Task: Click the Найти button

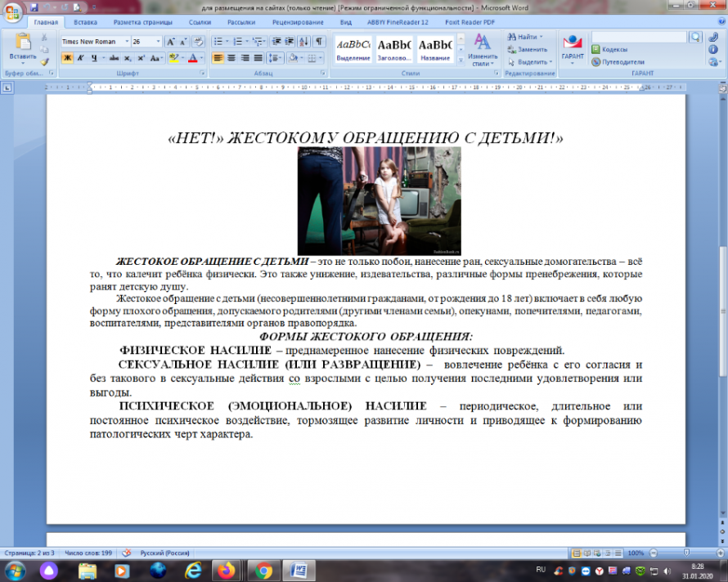Action: click(x=525, y=37)
